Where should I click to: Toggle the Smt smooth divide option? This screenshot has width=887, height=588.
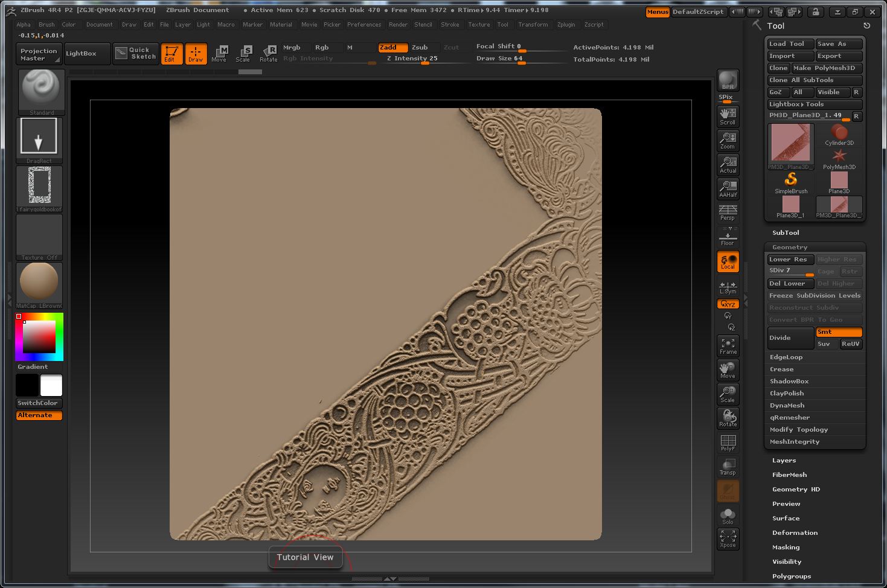(839, 332)
